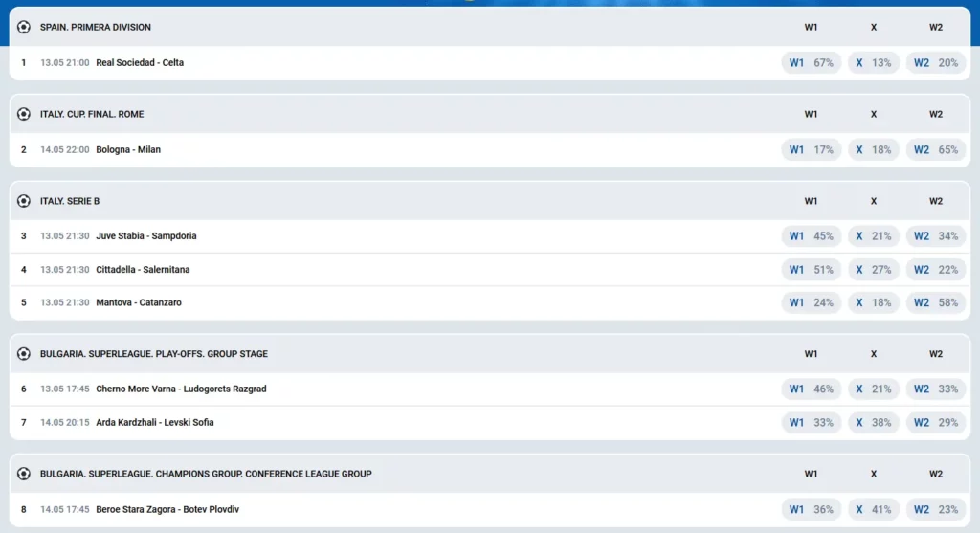Pick W1 33% for Arda Kardzhali - Levski Sofia

pyautogui.click(x=812, y=422)
